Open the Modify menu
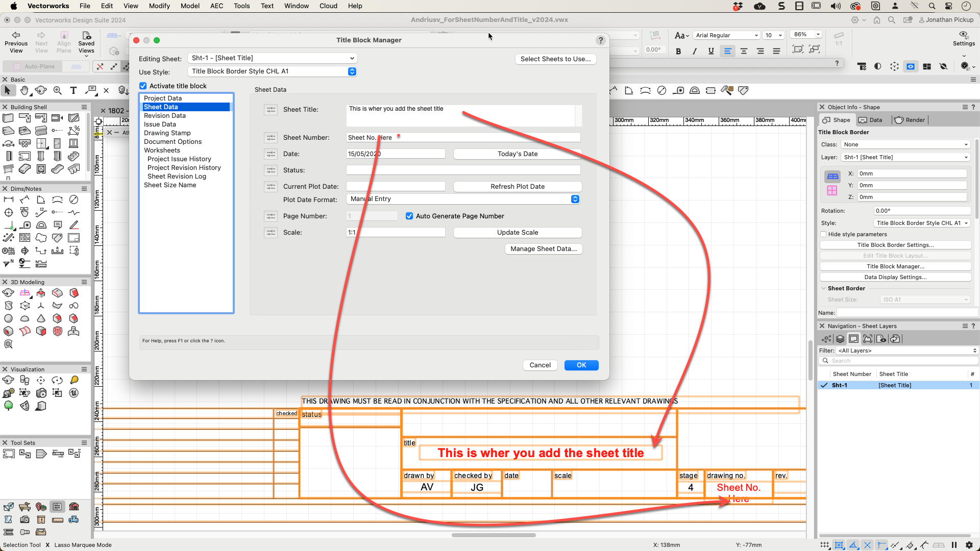The height and width of the screenshot is (551, 980). [x=159, y=6]
